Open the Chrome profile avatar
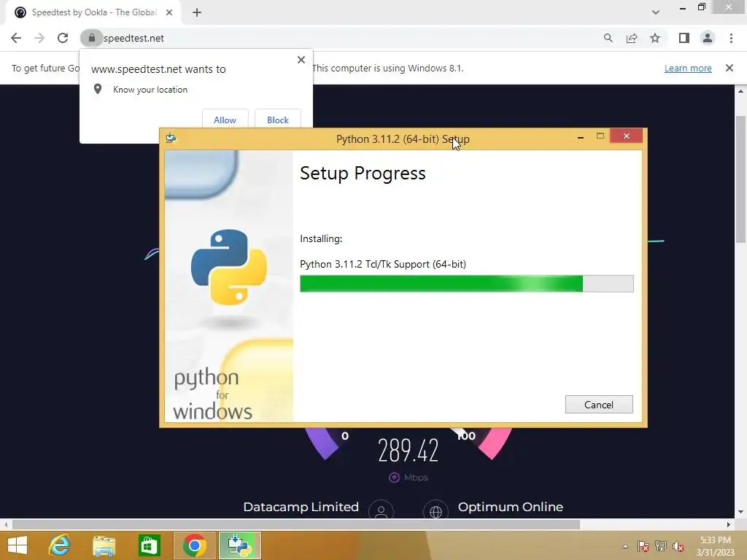This screenshot has width=747, height=560. click(x=708, y=38)
